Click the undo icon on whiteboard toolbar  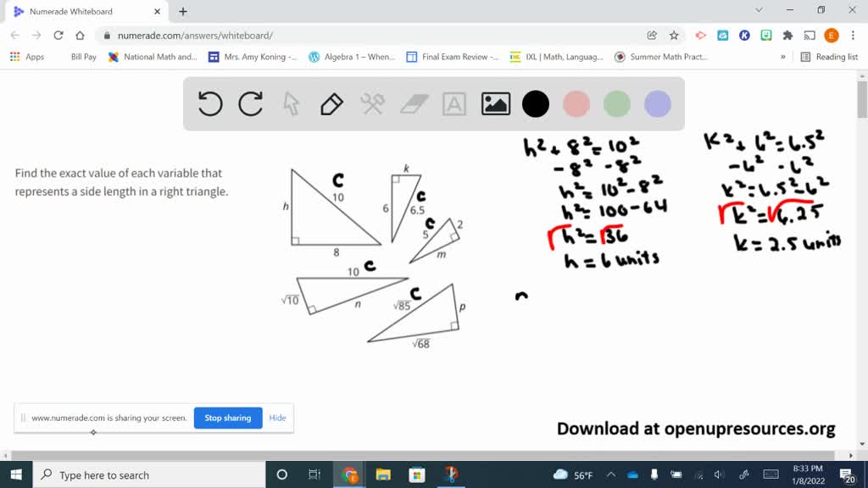coord(209,103)
